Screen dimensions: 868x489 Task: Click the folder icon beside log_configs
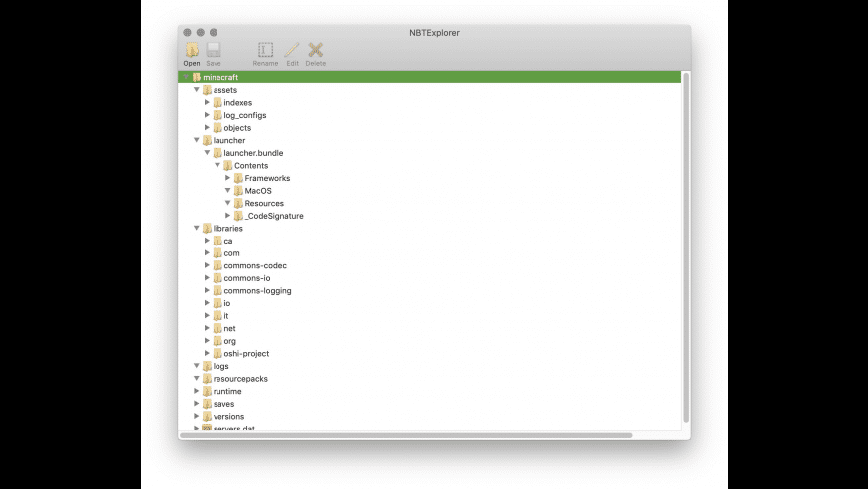click(217, 115)
